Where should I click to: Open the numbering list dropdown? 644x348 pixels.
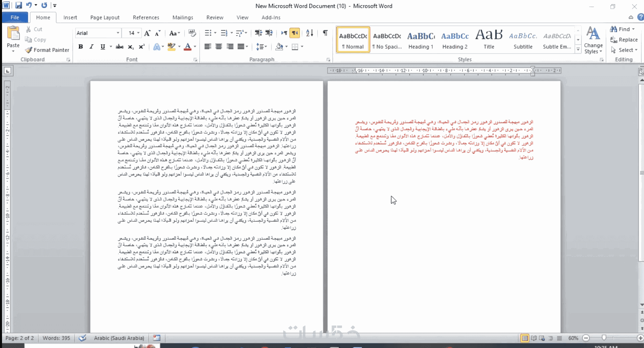click(x=232, y=33)
